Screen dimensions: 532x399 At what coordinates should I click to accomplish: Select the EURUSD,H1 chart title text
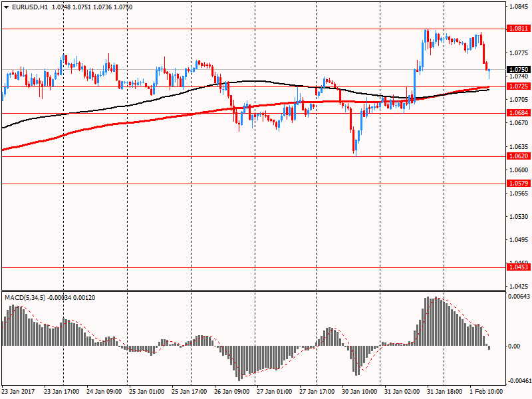click(29, 7)
